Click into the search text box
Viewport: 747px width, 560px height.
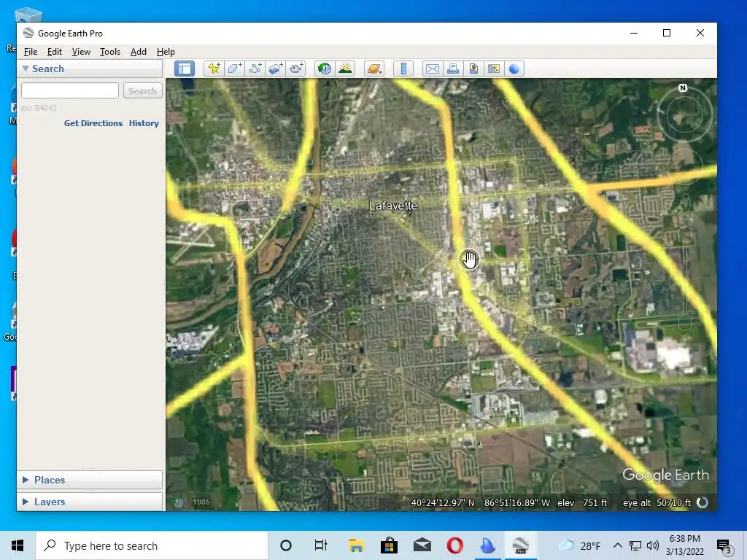click(x=70, y=90)
